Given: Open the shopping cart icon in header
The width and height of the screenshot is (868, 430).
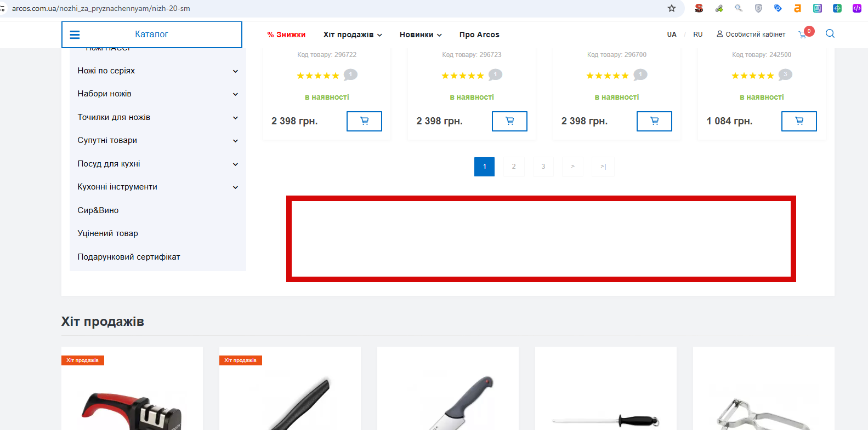Looking at the screenshot, I should [x=803, y=35].
